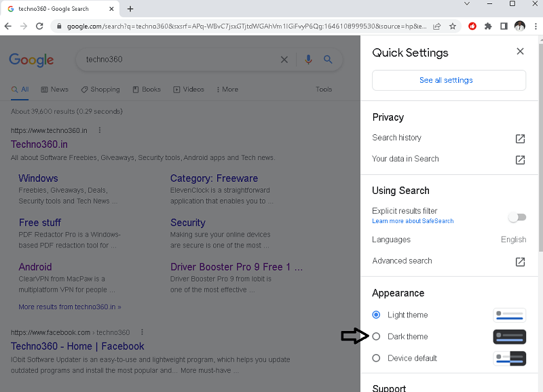The image size is (543, 392).
Task: Close the Quick Settings panel
Action: (x=520, y=52)
